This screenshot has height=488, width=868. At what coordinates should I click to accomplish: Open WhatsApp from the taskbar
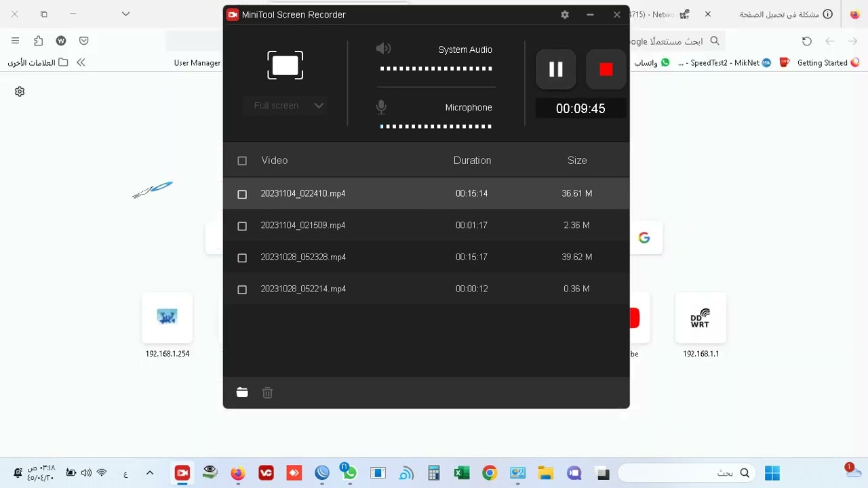pos(350,473)
